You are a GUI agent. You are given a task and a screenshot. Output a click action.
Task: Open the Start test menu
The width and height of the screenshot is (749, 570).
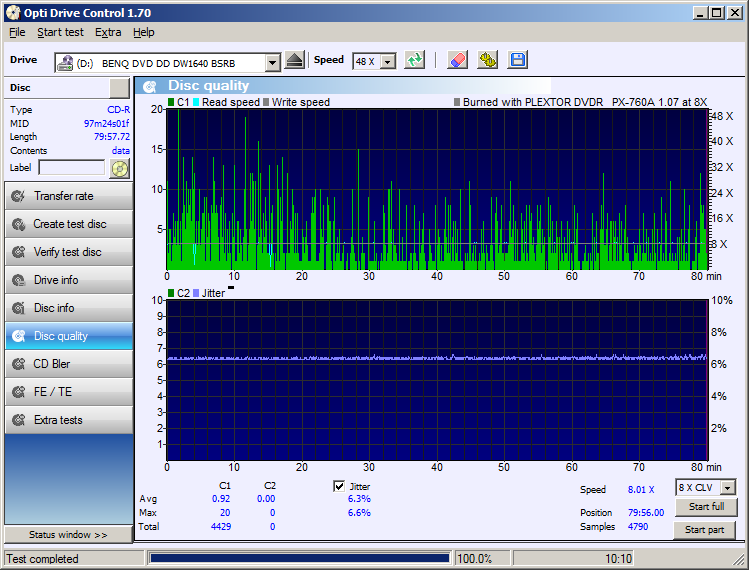(x=60, y=32)
